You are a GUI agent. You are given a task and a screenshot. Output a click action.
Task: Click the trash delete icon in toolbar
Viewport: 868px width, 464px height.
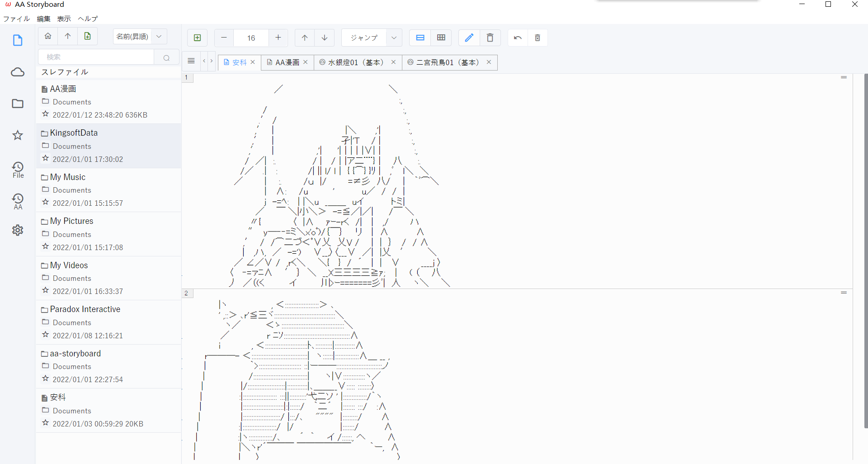[x=490, y=38]
